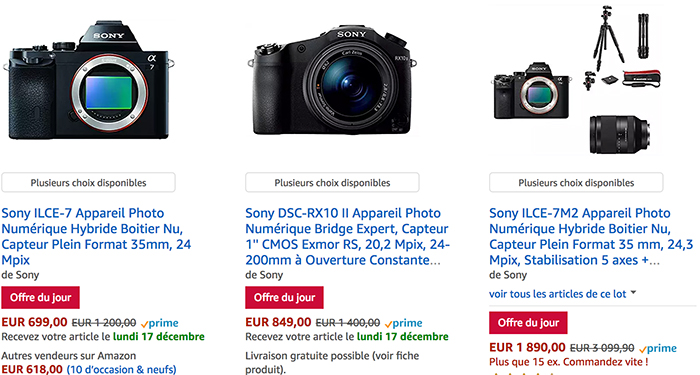Click the prime icon beside EUR 699,00
Image resolution: width=700 pixels, height=375 pixels.
coord(159,323)
